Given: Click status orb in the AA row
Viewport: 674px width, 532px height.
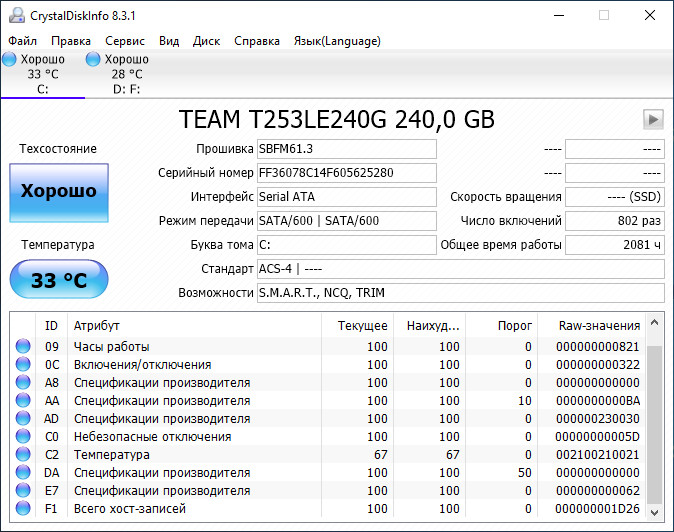Looking at the screenshot, I should 23,401.
